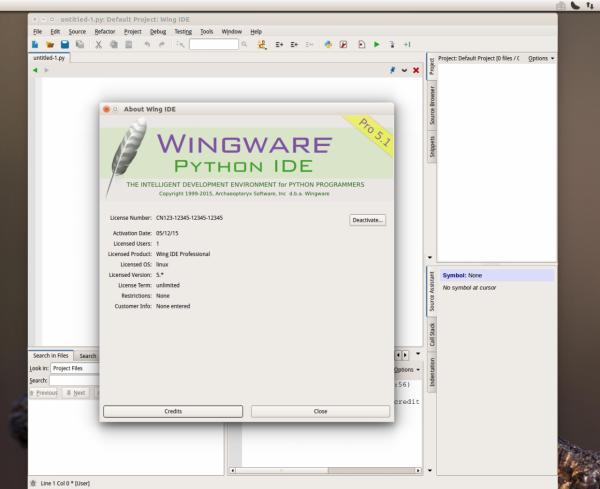600x489 pixels.
Task: Open the Edit menu
Action: point(55,32)
